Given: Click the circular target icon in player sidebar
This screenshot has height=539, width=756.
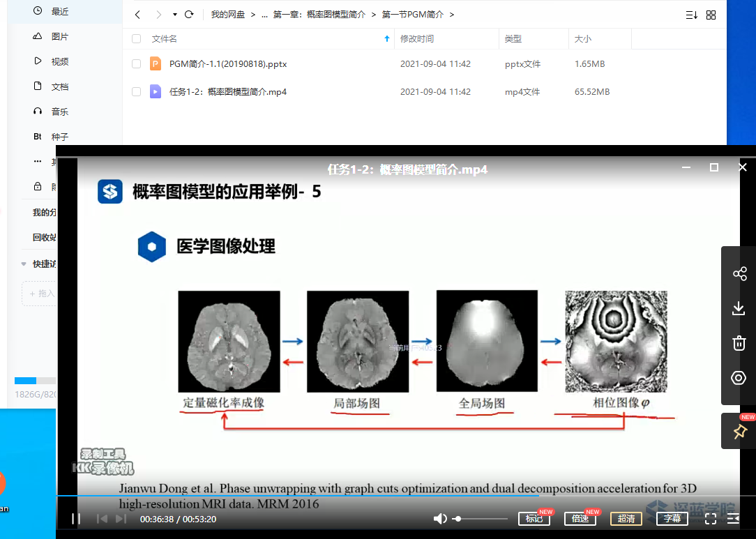Looking at the screenshot, I should pos(738,378).
